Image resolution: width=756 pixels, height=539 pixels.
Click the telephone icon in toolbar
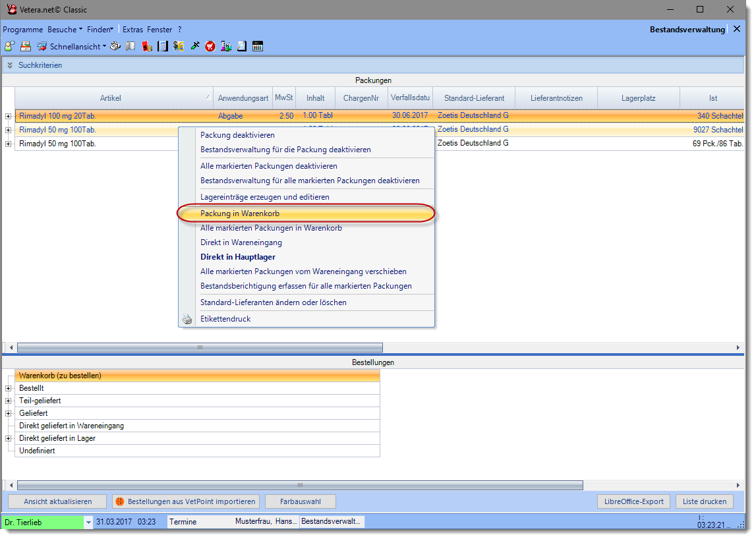(115, 46)
